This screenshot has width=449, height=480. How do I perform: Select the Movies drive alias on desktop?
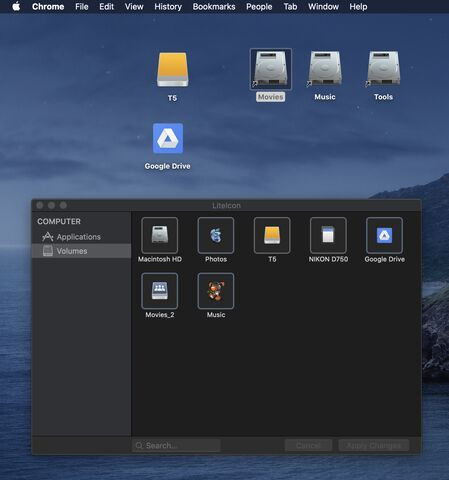[271, 69]
